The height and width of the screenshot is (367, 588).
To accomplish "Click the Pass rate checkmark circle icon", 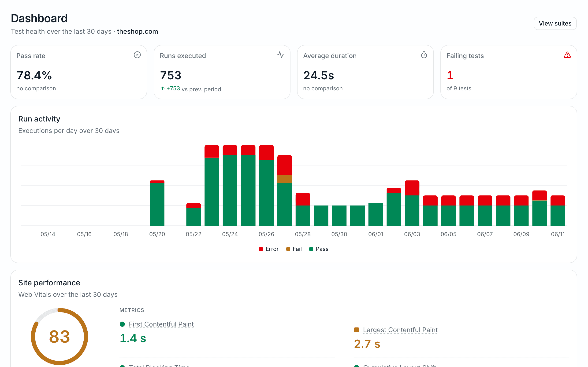I will [137, 55].
